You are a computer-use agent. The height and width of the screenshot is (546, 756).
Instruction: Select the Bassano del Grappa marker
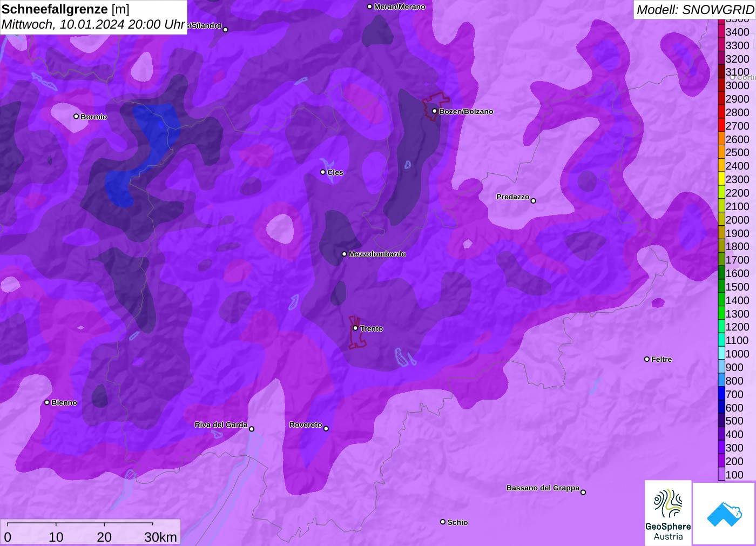pyautogui.click(x=583, y=492)
